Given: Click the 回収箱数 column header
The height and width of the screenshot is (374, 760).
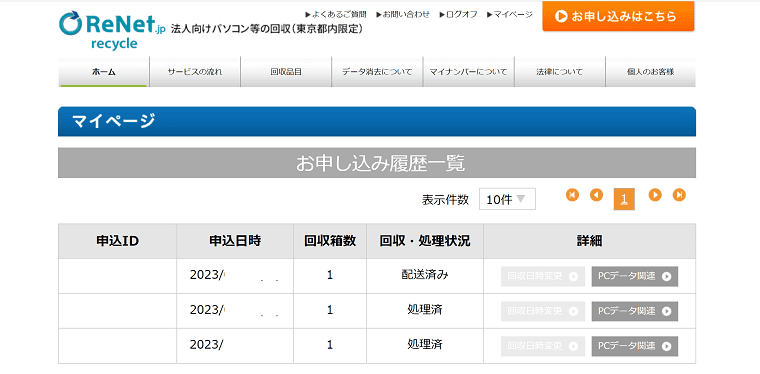Looking at the screenshot, I should pyautogui.click(x=330, y=241).
